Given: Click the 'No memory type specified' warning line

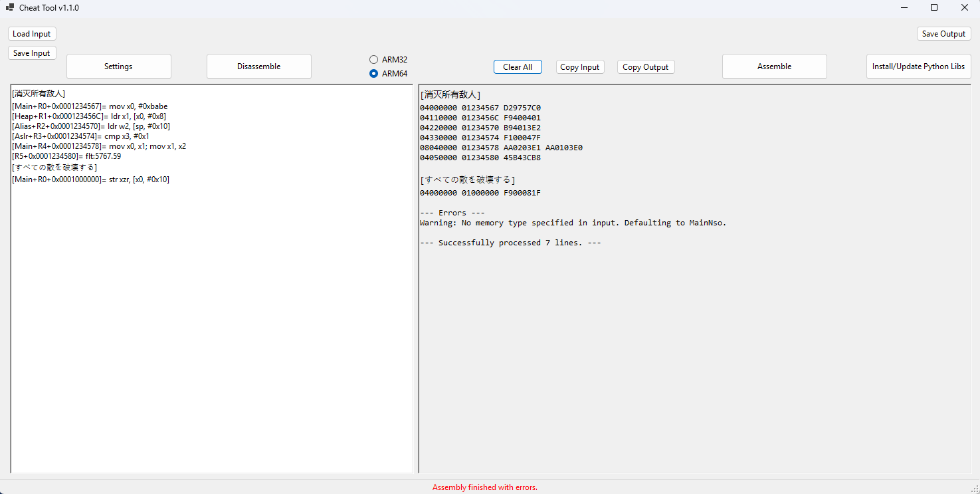Looking at the screenshot, I should click(573, 223).
